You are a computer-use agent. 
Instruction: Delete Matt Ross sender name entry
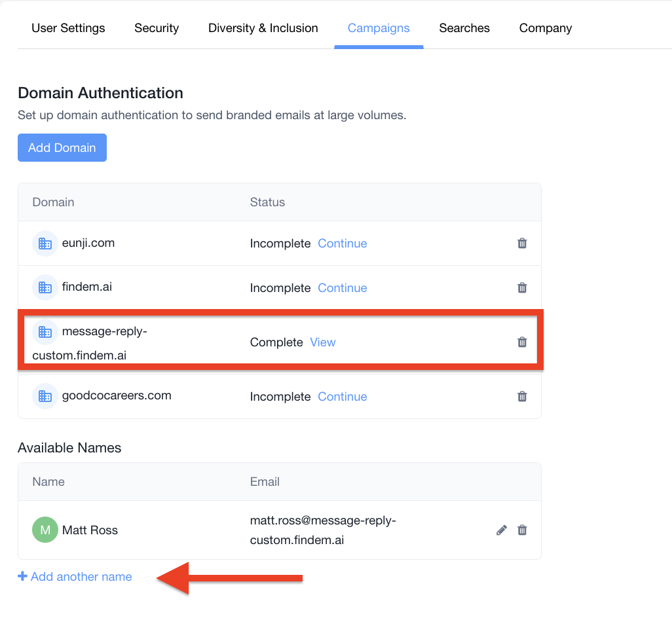522,530
